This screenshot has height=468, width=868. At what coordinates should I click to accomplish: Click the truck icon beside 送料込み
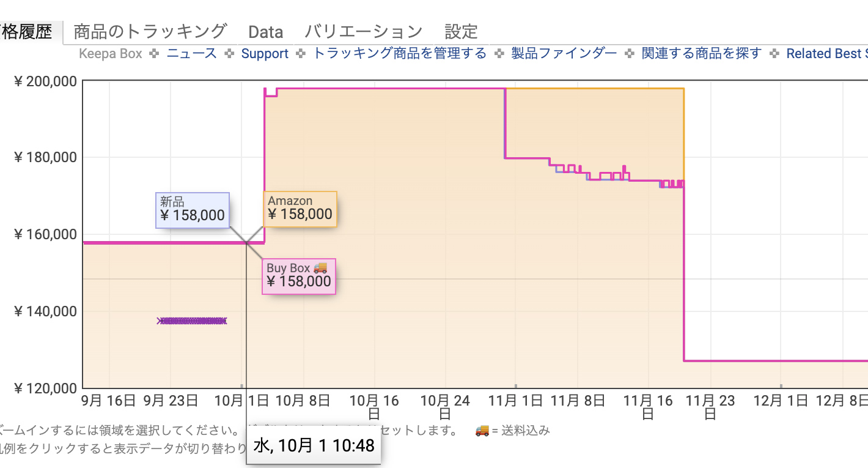tap(483, 431)
